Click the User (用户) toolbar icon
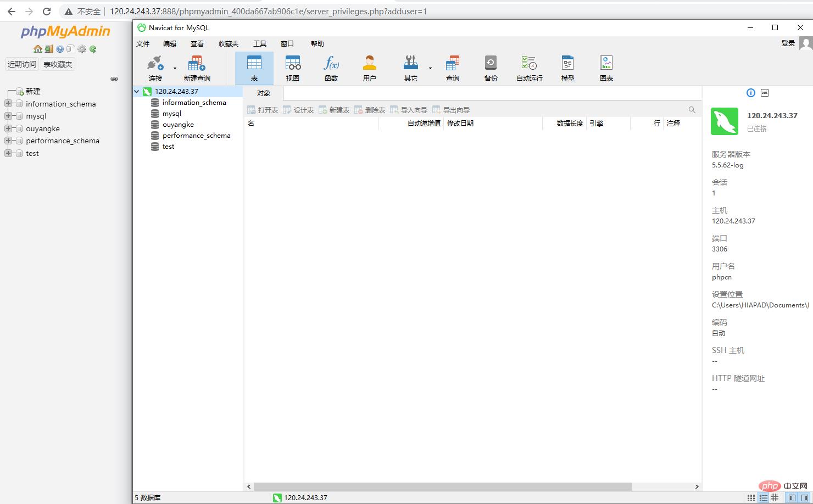The height and width of the screenshot is (504, 813). (369, 68)
